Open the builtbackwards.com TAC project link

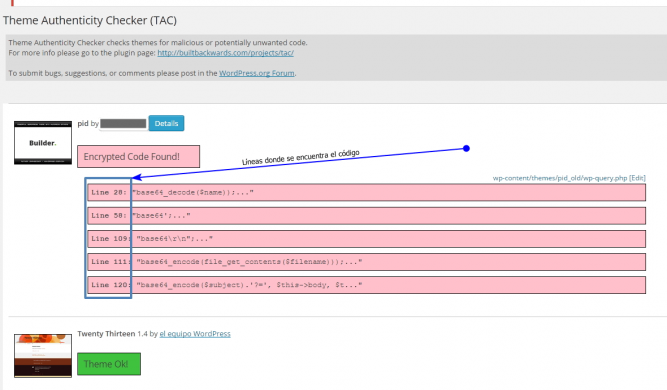click(x=225, y=53)
